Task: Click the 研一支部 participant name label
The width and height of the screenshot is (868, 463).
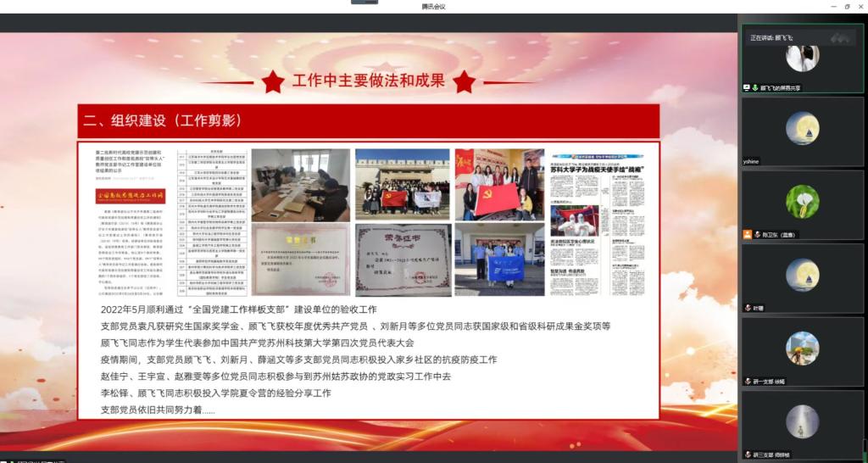Action: tap(769, 382)
